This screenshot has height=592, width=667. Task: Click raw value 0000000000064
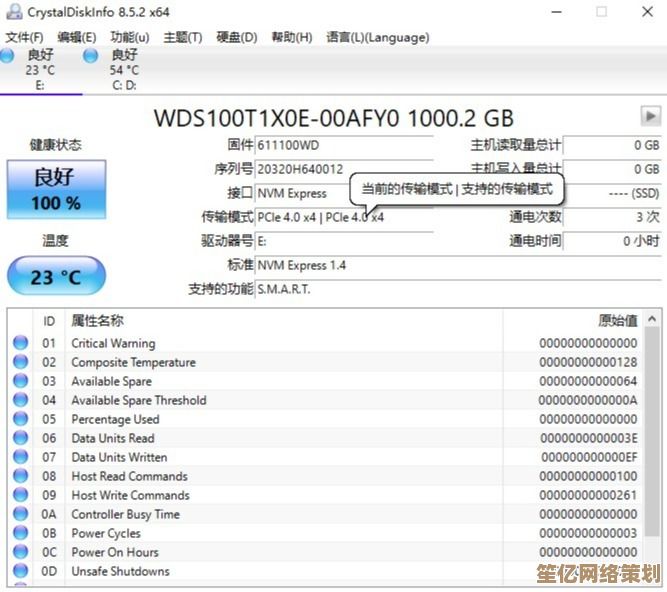tap(588, 381)
